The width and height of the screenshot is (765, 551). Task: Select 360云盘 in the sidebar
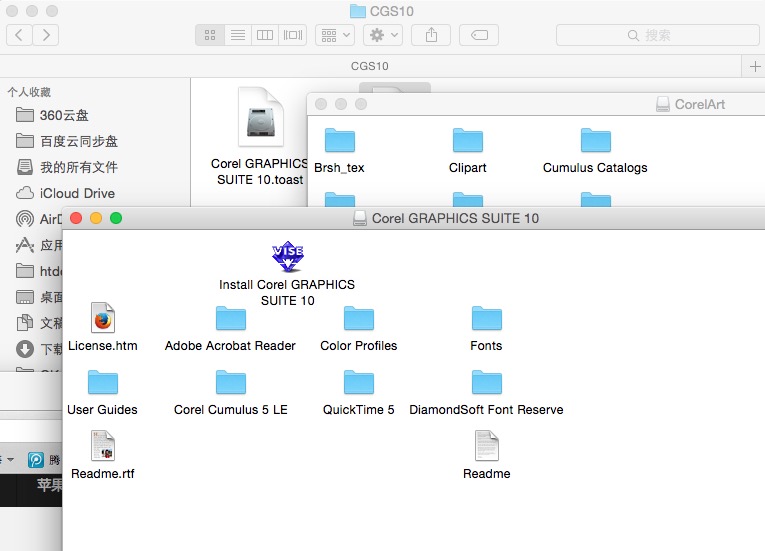coord(64,115)
